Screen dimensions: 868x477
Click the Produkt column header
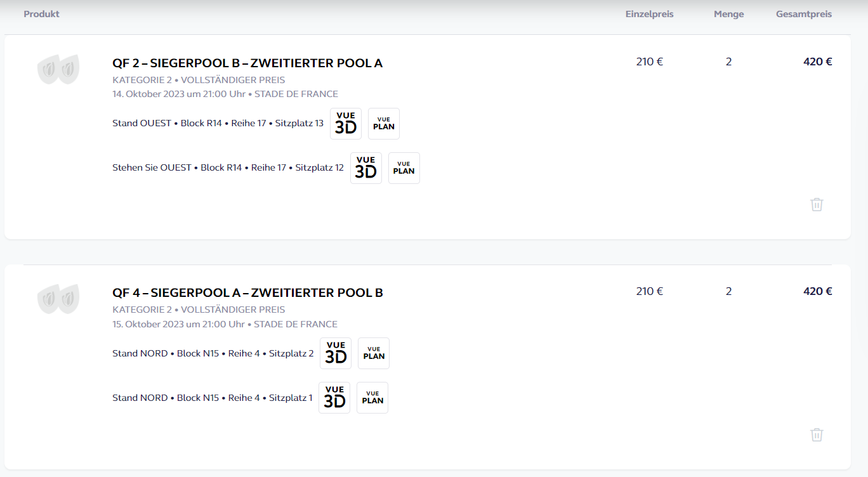41,14
